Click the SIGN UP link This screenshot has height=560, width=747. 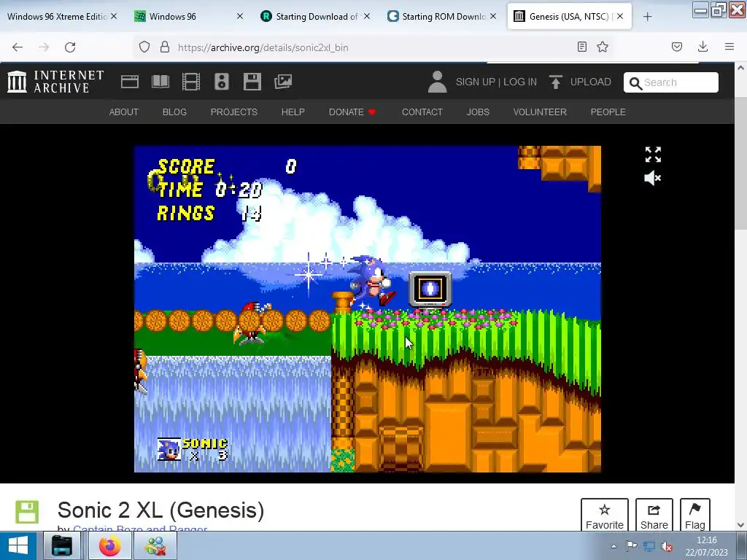[476, 82]
